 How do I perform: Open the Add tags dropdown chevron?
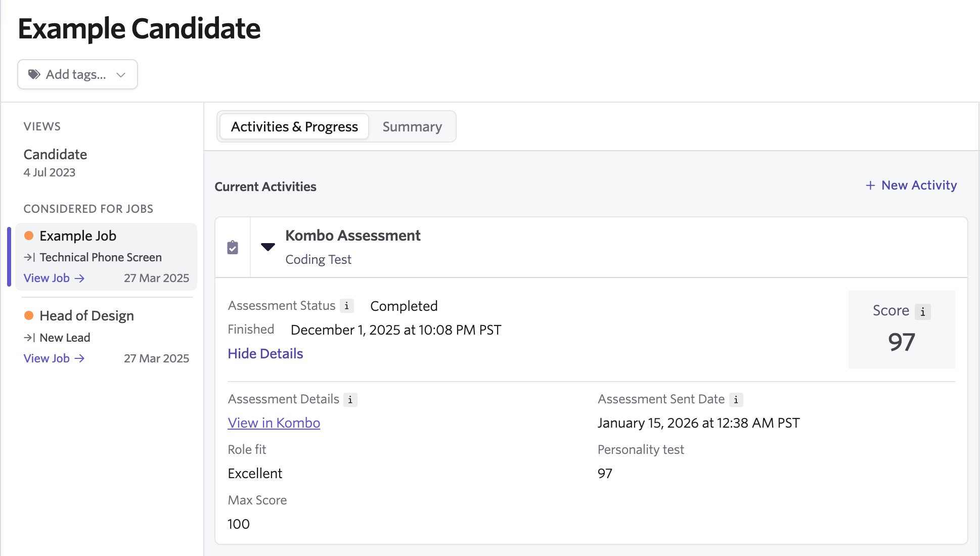click(121, 75)
